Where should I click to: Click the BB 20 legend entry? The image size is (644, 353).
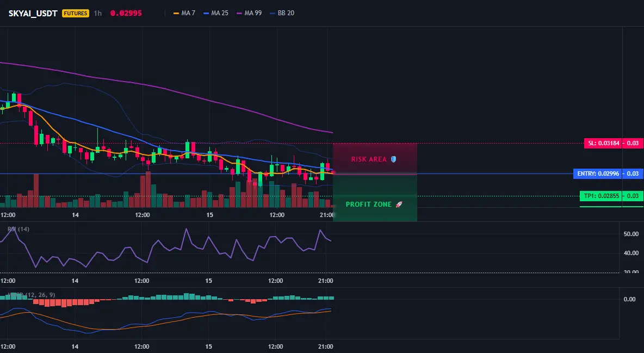click(x=282, y=13)
